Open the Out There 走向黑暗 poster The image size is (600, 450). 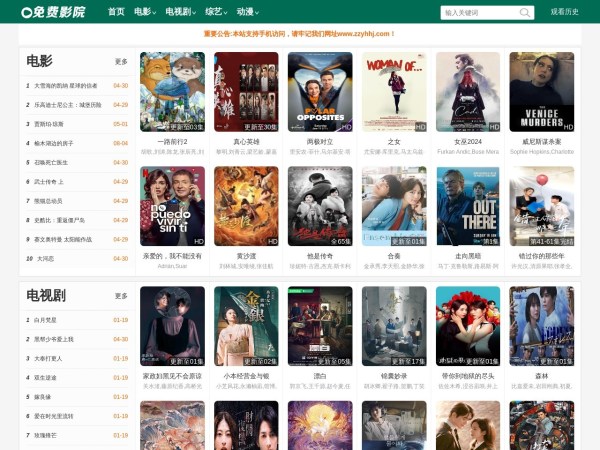pyautogui.click(x=468, y=206)
